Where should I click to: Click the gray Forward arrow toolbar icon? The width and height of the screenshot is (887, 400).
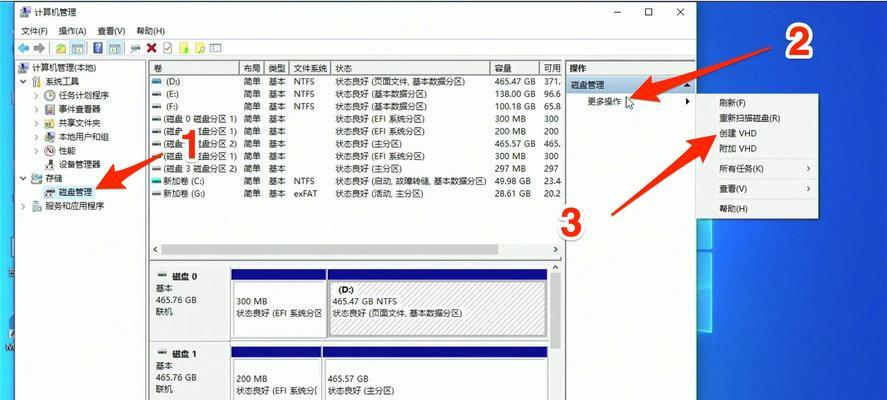click(x=39, y=49)
